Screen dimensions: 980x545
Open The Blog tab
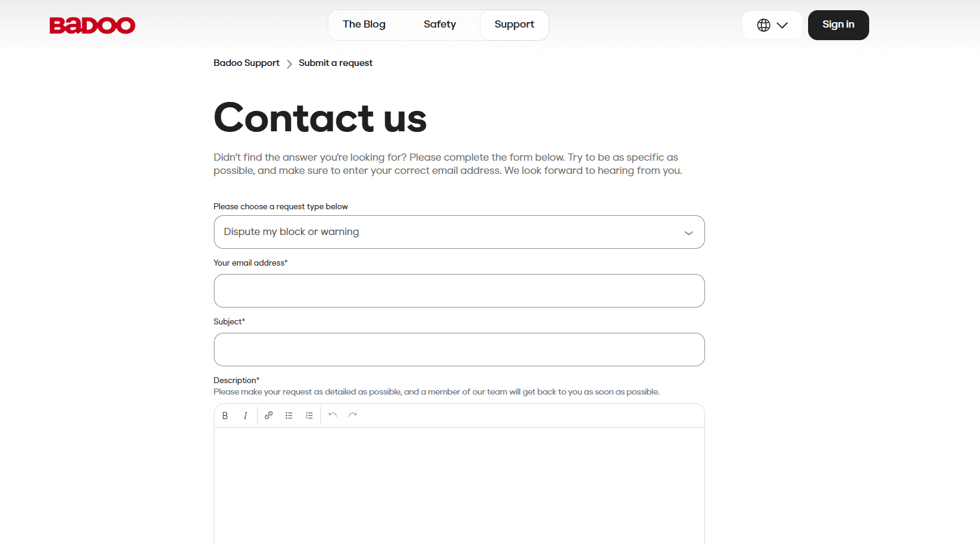364,25
